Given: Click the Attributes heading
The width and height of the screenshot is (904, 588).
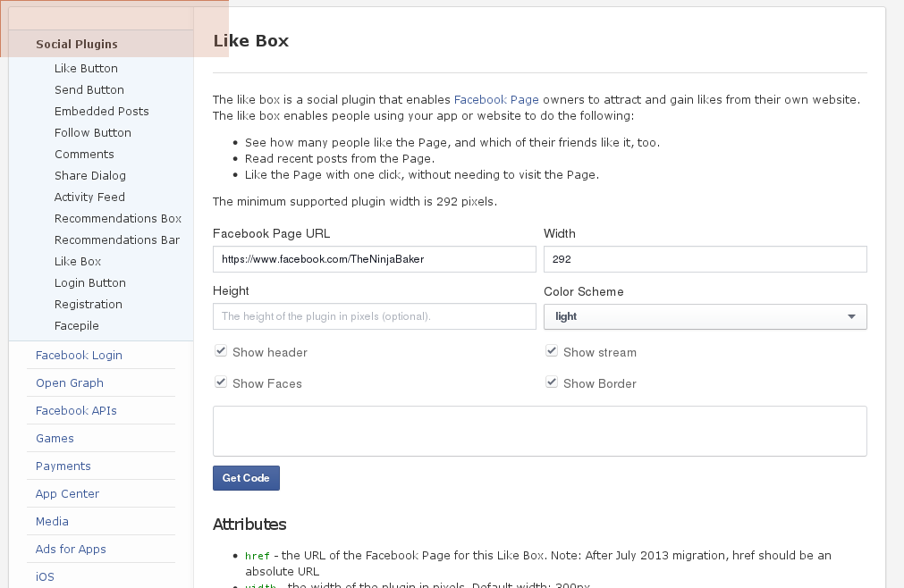Looking at the screenshot, I should (x=249, y=524).
